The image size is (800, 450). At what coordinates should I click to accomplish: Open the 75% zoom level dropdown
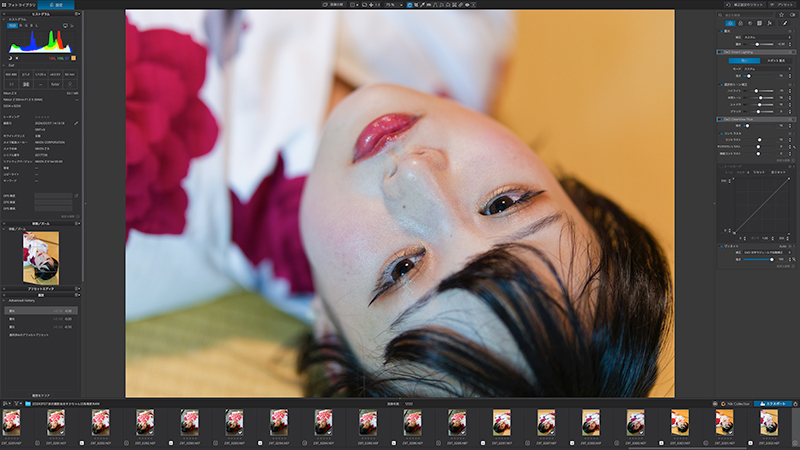click(x=393, y=5)
